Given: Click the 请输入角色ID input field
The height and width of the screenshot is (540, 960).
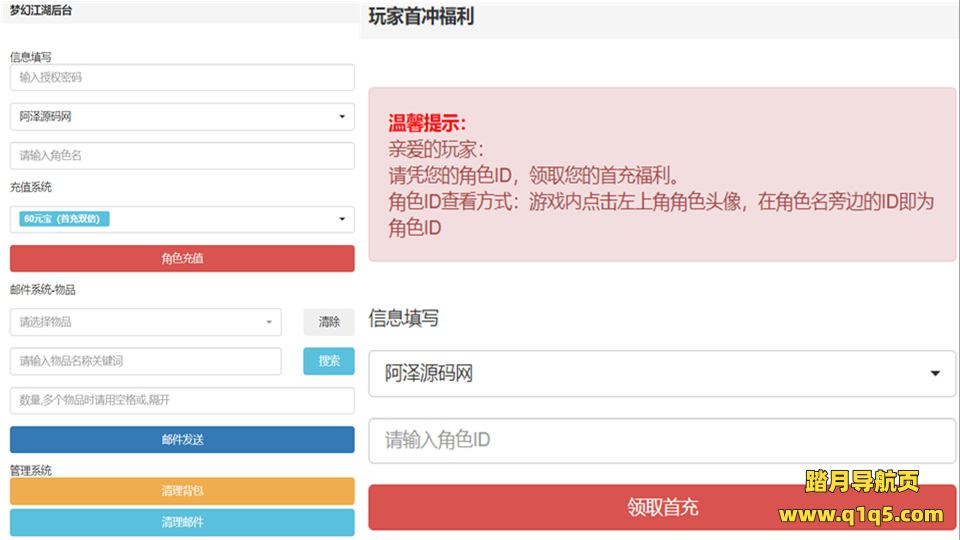Looking at the screenshot, I should [662, 441].
